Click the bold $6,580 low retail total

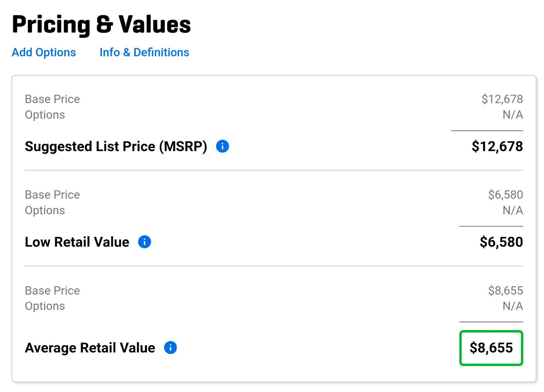click(501, 242)
